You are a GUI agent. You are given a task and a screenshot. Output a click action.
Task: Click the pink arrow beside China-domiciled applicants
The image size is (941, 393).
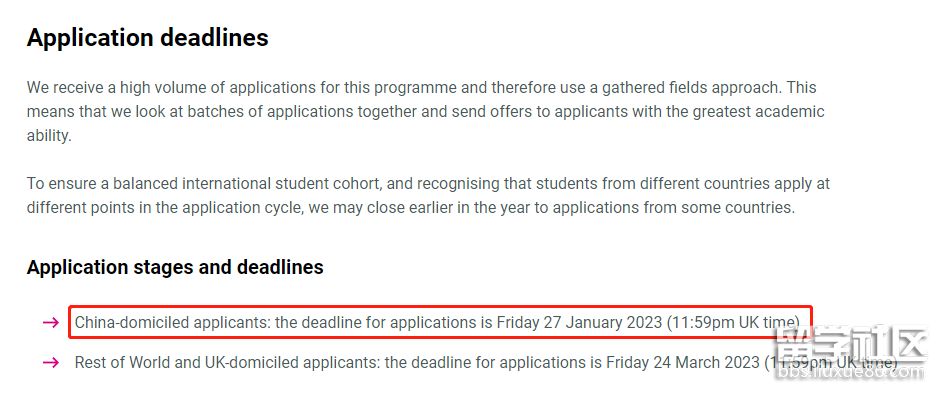click(x=51, y=322)
